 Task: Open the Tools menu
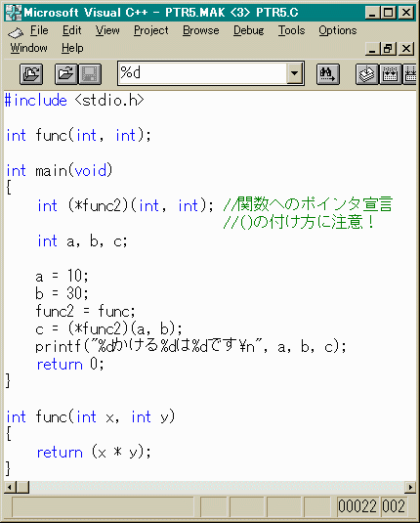point(292,30)
